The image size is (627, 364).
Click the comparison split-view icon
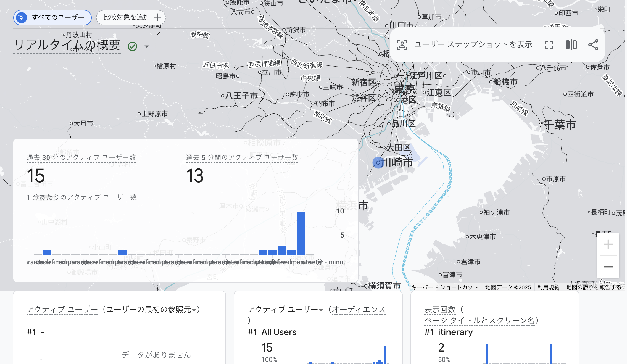pyautogui.click(x=571, y=44)
